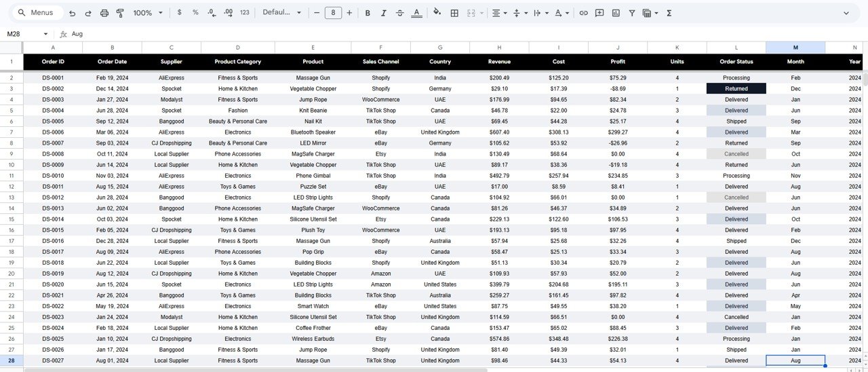Open horizontal align dropdown
Image resolution: width=868 pixels, height=372 pixels.
(499, 13)
